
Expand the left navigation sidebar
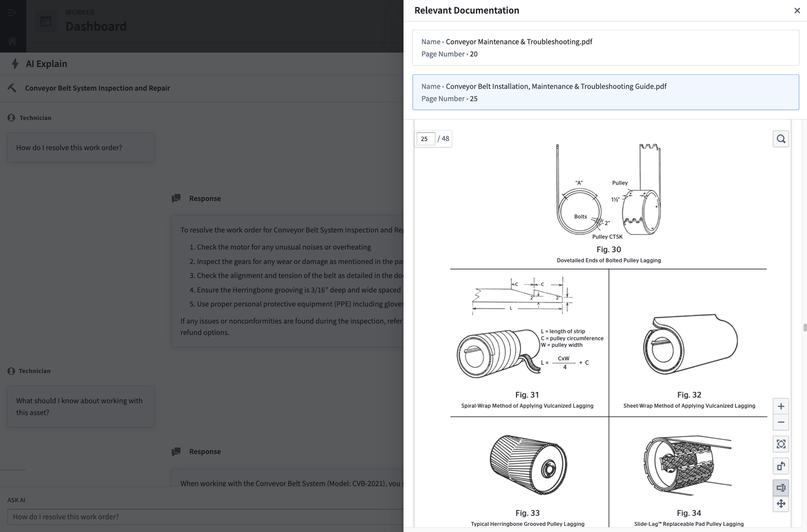pos(12,13)
